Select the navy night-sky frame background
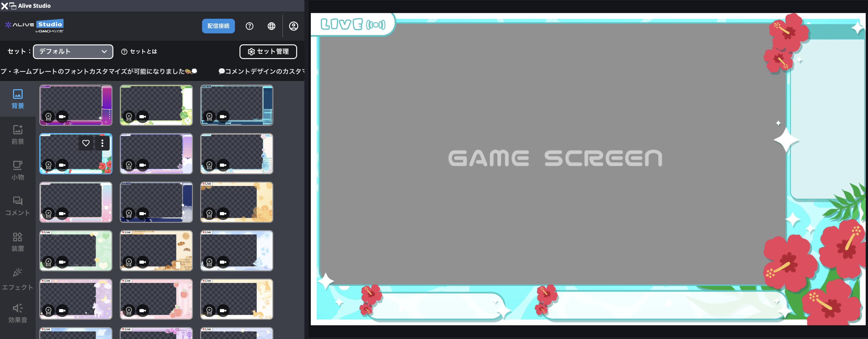Viewport: 868px width, 339px height. point(156,202)
